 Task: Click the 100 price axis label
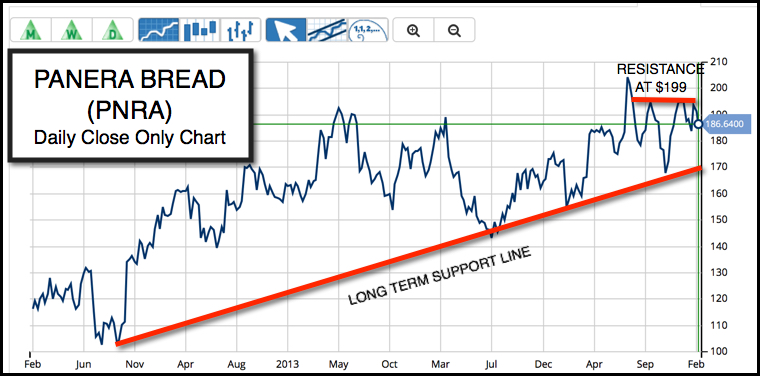point(719,351)
